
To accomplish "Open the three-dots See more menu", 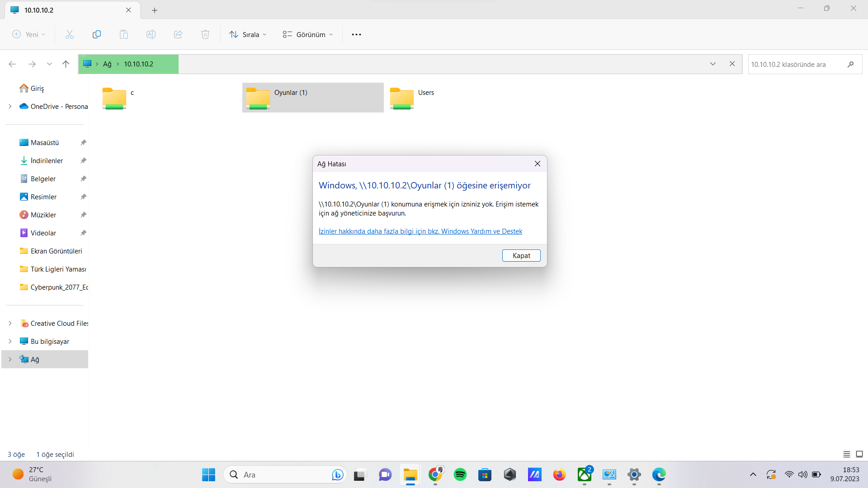I will [x=356, y=34].
